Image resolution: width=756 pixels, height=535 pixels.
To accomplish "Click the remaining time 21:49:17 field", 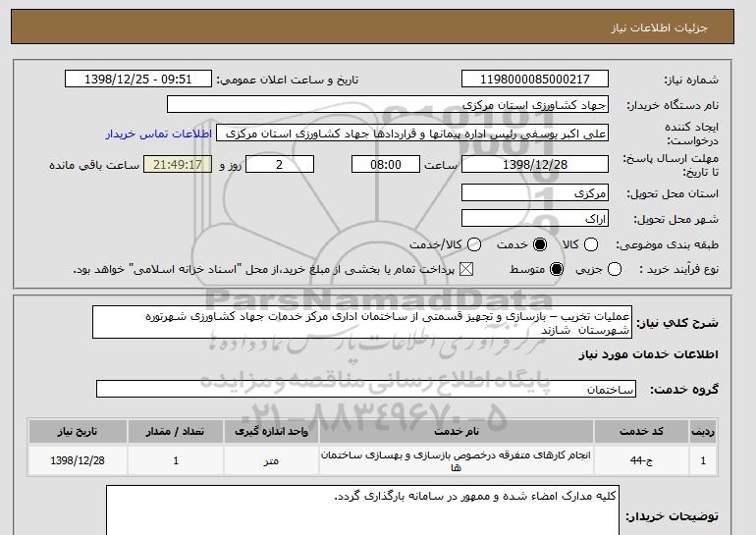I will (x=178, y=164).
